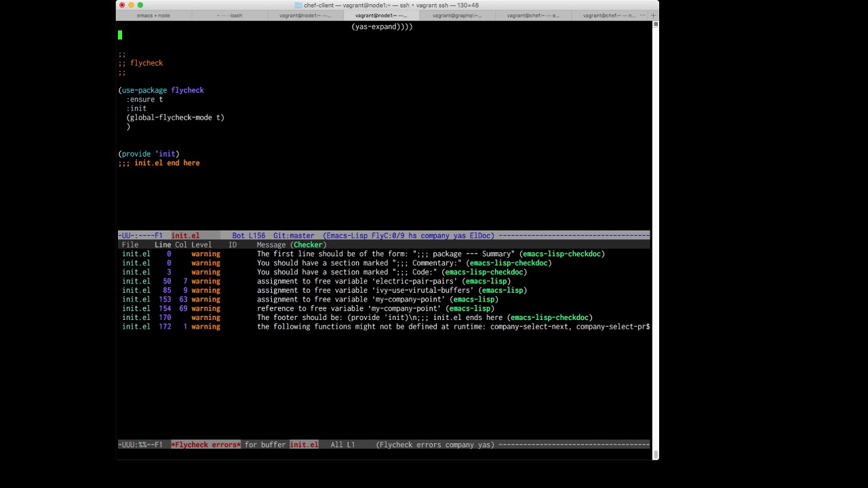Click "All L1" in the lower mode line
The height and width of the screenshot is (488, 868).
(342, 445)
